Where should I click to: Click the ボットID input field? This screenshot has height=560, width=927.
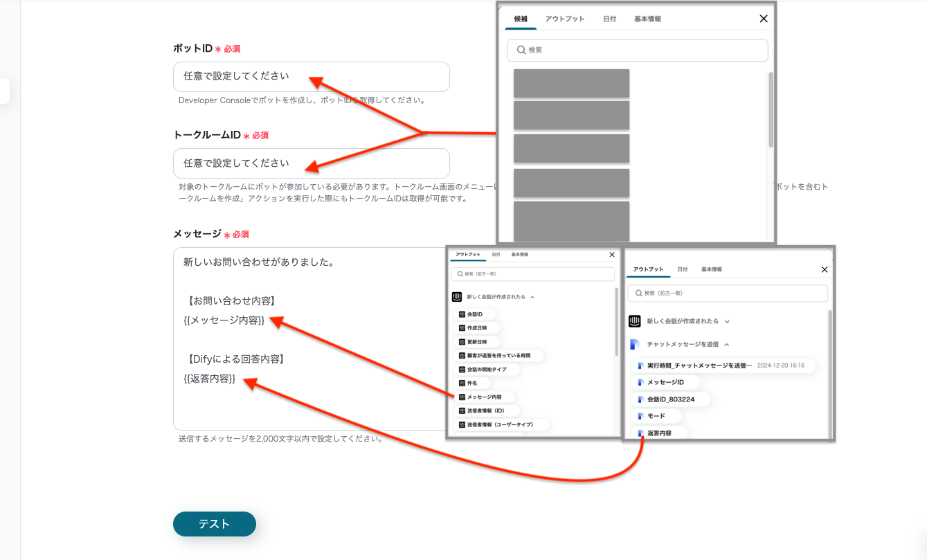pyautogui.click(x=312, y=77)
